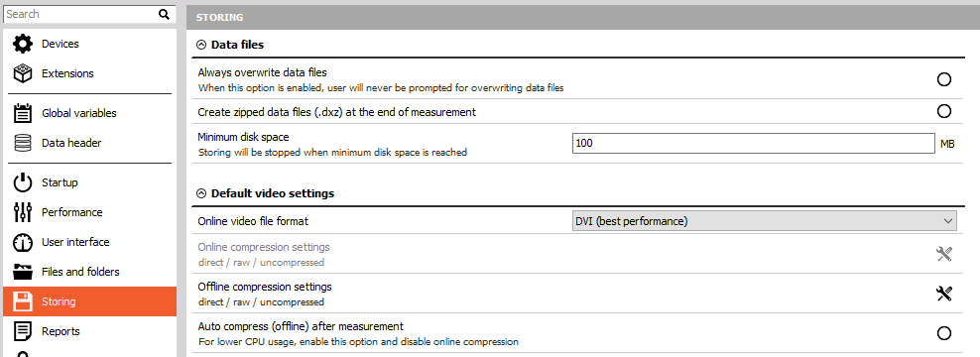This screenshot has height=357, width=980.
Task: Go to Data header settings
Action: pyautogui.click(x=89, y=143)
